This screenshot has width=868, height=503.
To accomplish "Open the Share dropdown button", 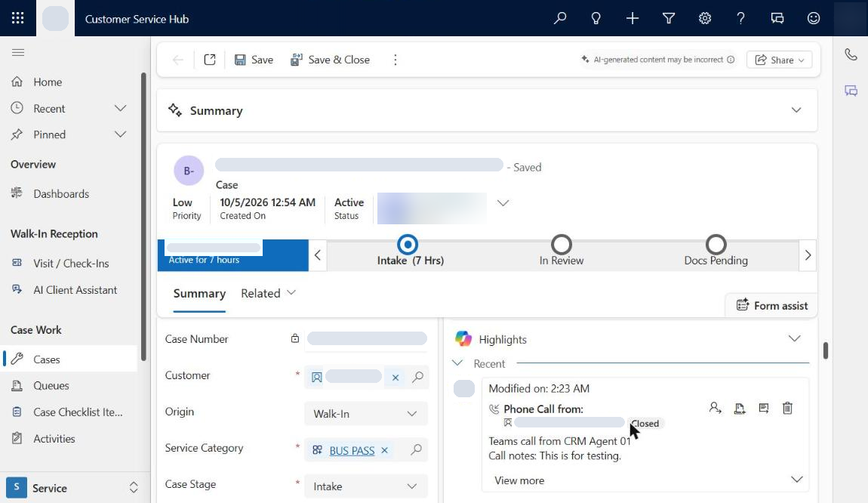I will (x=779, y=60).
